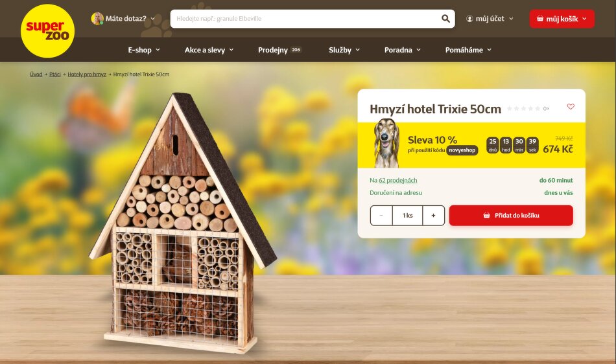The height and width of the screenshot is (364, 616).
Task: Go to Prodejny stores page
Action: pyautogui.click(x=279, y=50)
